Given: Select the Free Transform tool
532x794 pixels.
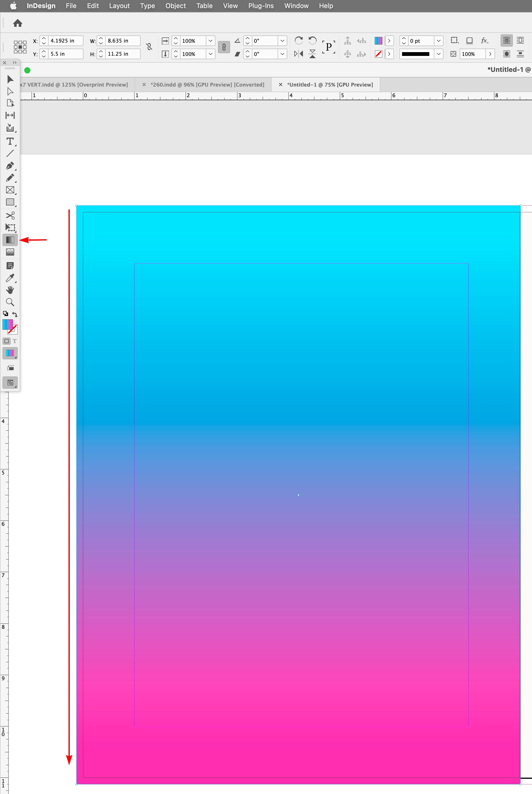Looking at the screenshot, I should (x=10, y=227).
